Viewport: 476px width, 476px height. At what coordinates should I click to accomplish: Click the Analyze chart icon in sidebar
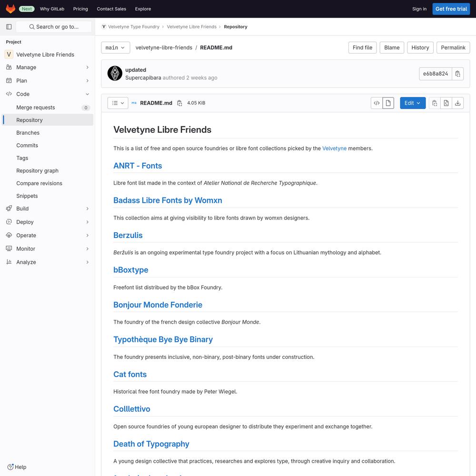pyautogui.click(x=9, y=262)
